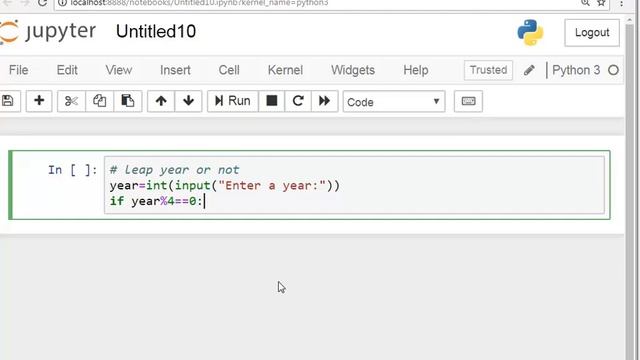
Task: Rename notebook via Untitled10 title
Action: click(156, 31)
